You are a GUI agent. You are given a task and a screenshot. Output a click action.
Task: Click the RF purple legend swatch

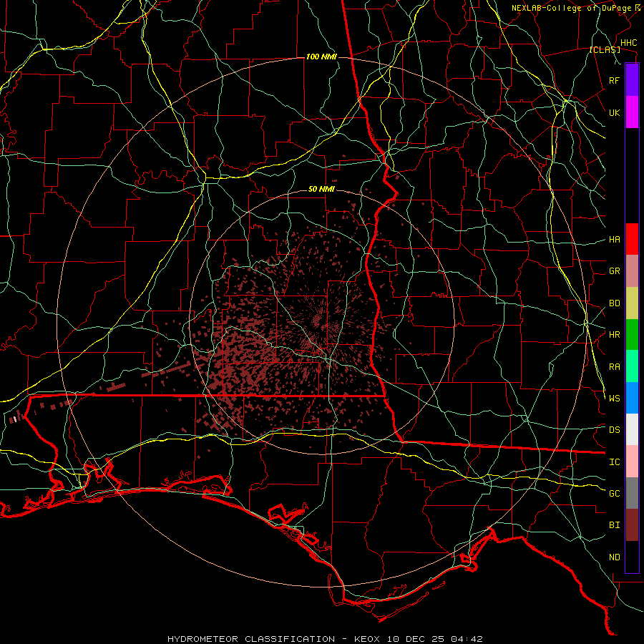pyautogui.click(x=632, y=80)
